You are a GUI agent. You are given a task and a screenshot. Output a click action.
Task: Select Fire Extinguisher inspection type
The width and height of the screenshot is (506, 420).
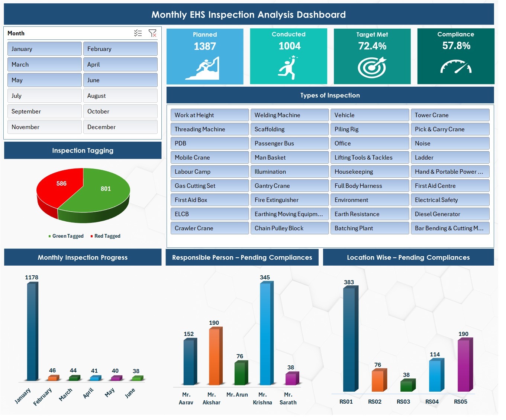pos(289,200)
